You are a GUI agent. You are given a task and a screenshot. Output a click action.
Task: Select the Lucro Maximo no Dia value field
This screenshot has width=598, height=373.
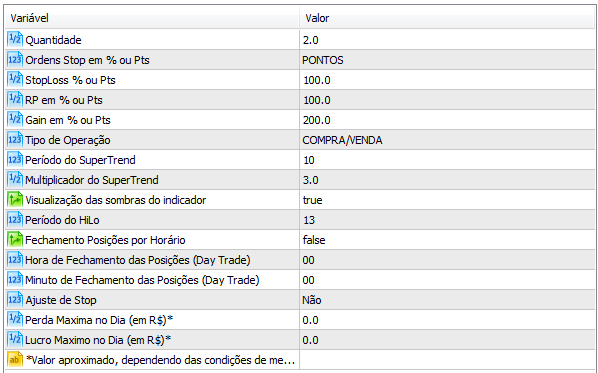(x=447, y=340)
